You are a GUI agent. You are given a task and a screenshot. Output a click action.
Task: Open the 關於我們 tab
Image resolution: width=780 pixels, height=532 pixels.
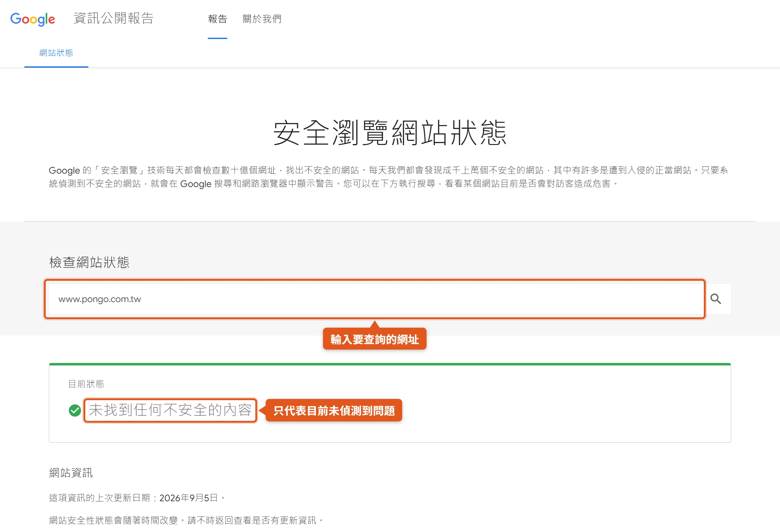[262, 19]
